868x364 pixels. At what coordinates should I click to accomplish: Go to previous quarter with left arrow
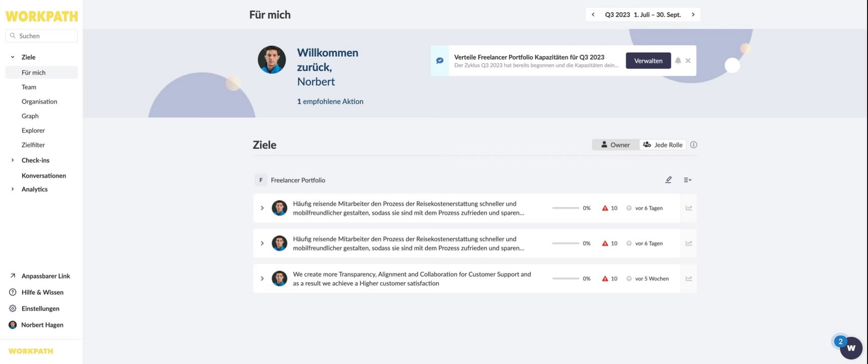pyautogui.click(x=593, y=15)
